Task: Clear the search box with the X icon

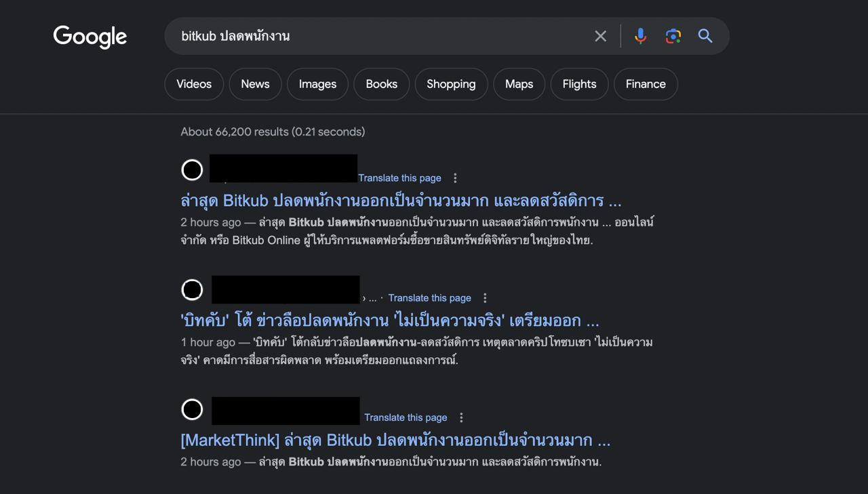Action: (600, 36)
